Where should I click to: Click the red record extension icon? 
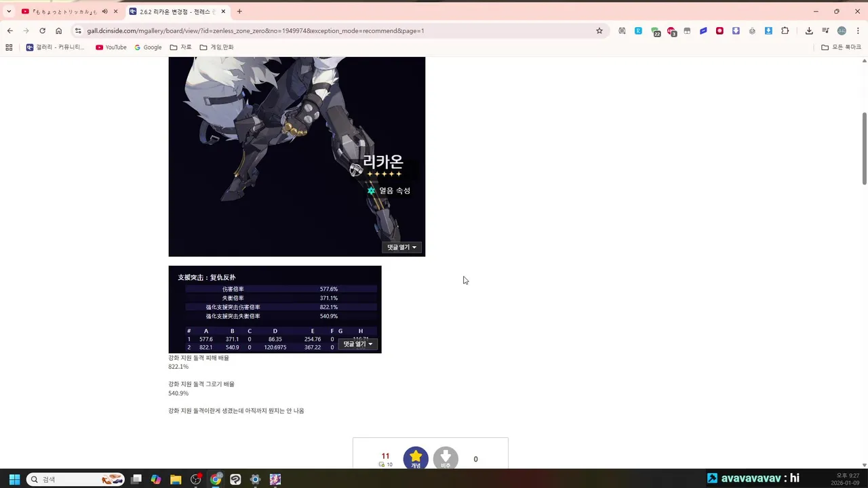point(719,30)
